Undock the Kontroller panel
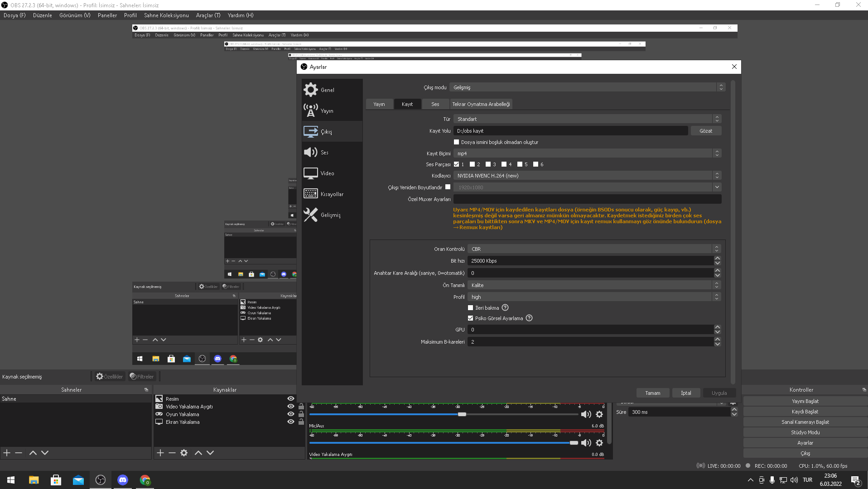The height and width of the screenshot is (489, 868). pyautogui.click(x=864, y=389)
